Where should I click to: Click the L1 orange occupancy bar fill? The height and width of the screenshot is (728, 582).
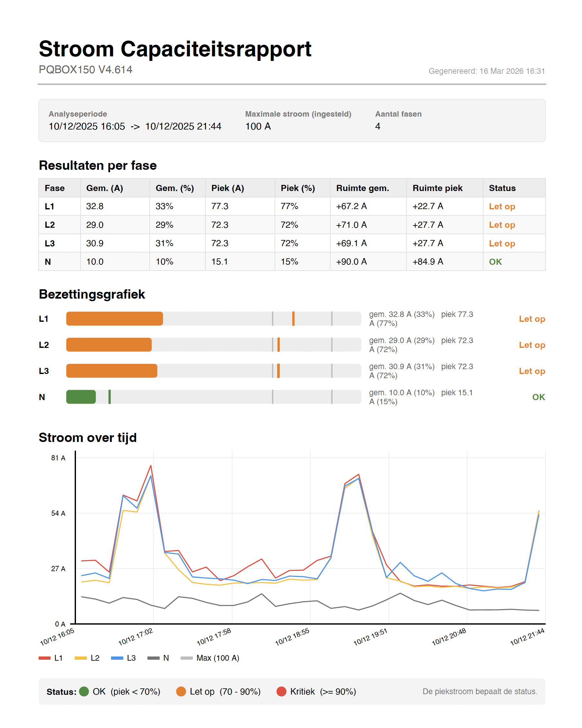coord(114,319)
